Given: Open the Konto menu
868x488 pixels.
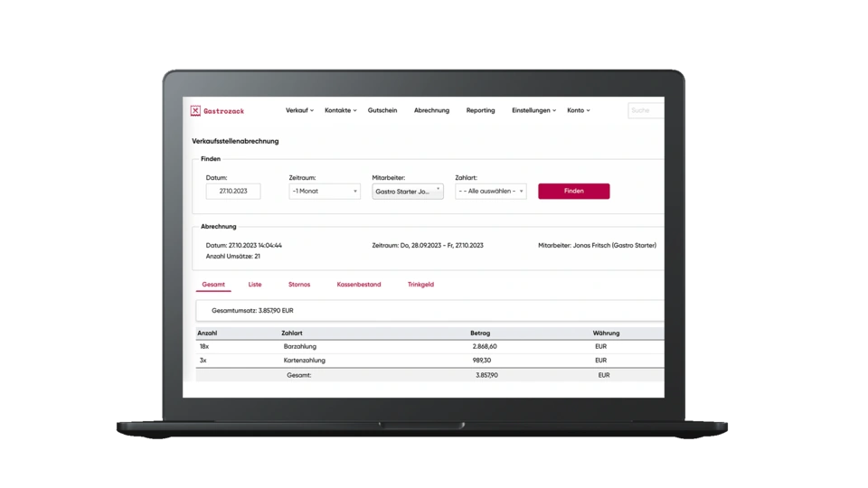Looking at the screenshot, I should pyautogui.click(x=578, y=110).
